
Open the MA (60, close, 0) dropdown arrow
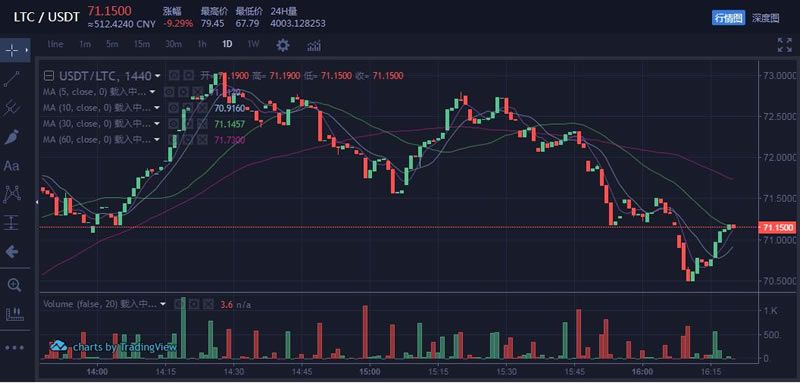click(157, 139)
